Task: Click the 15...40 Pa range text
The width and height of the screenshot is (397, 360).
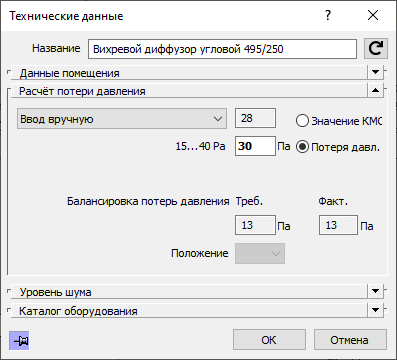Action: (200, 146)
